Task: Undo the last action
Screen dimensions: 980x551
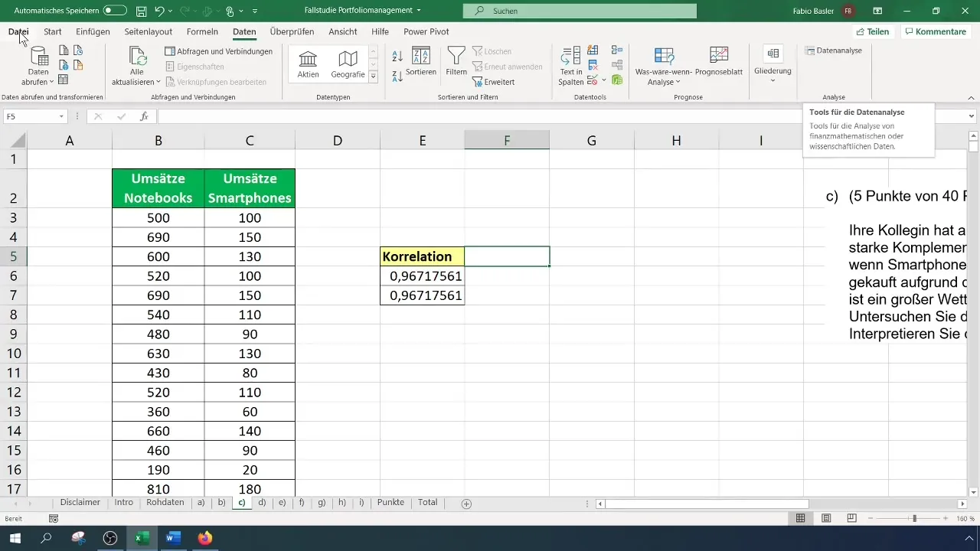Action: 159,11
